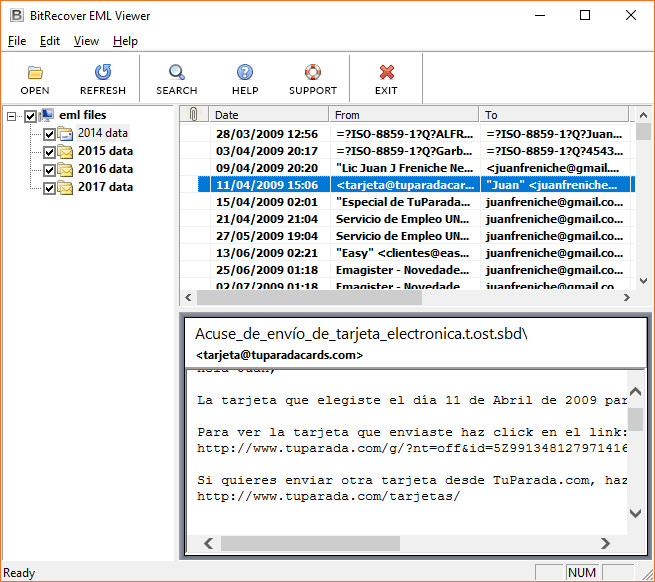The image size is (655, 582).
Task: Click the message body vertical scrollbar thumb
Action: tap(635, 419)
